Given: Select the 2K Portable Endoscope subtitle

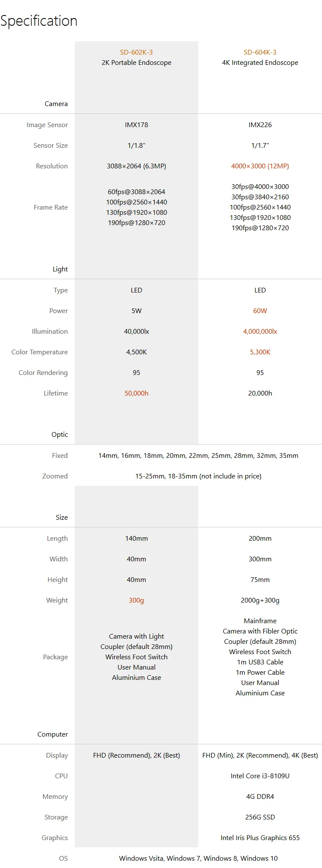Looking at the screenshot, I should pos(136,63).
